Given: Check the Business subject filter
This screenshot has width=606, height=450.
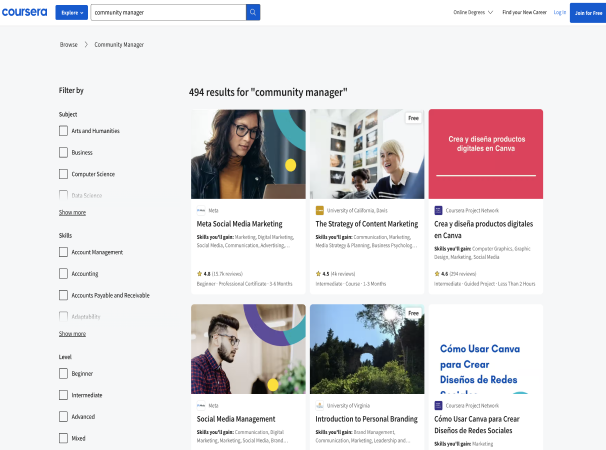Looking at the screenshot, I should pos(63,152).
